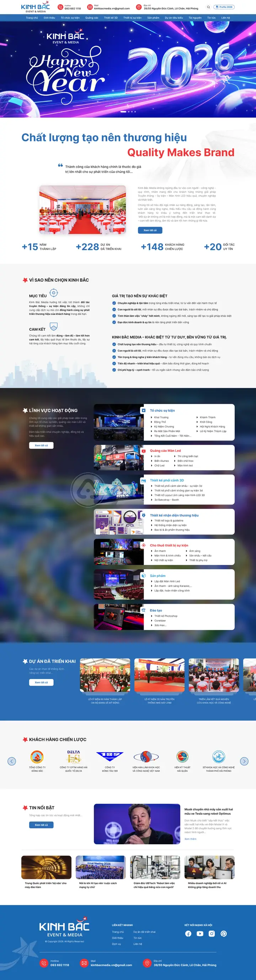
Task: Click the red hotline phone icon in header
Action: click(60, 7)
